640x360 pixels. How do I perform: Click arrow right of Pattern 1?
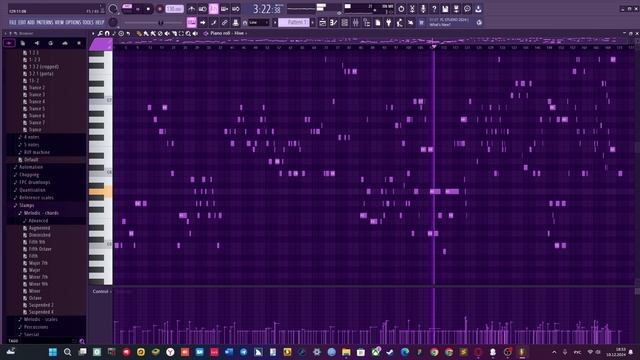[x=313, y=22]
